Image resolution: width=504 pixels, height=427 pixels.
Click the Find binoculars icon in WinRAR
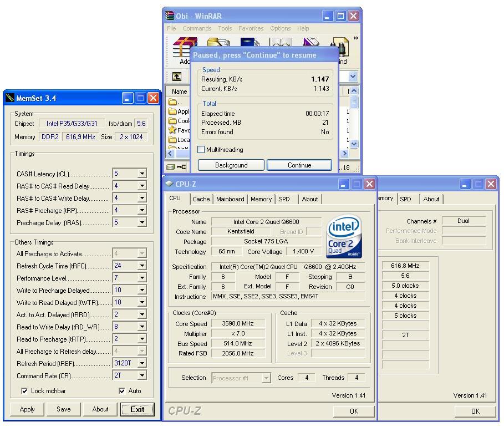pyautogui.click(x=342, y=48)
